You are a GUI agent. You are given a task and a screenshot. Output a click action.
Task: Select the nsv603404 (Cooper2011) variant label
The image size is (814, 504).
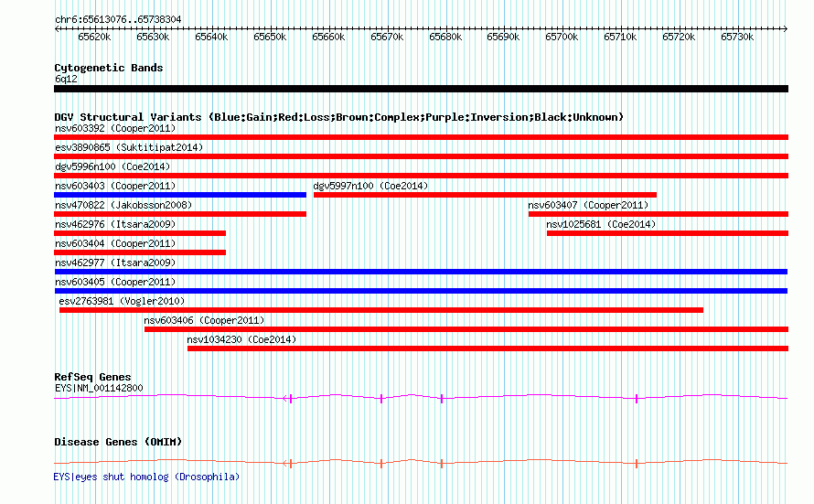pyautogui.click(x=115, y=243)
